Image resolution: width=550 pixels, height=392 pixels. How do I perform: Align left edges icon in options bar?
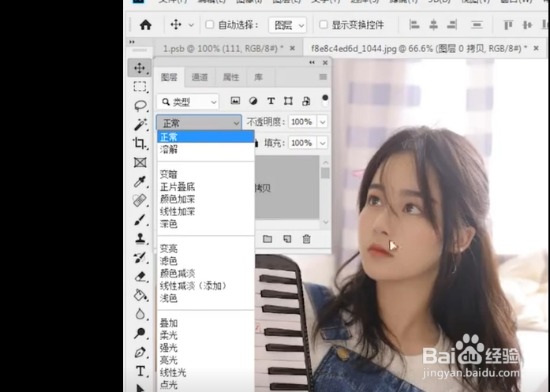pos(414,24)
